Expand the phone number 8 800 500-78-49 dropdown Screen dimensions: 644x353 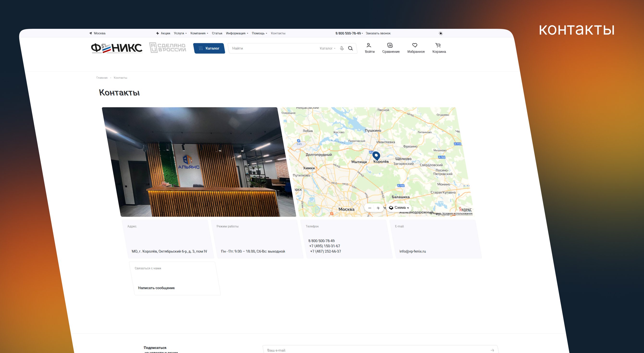349,33
